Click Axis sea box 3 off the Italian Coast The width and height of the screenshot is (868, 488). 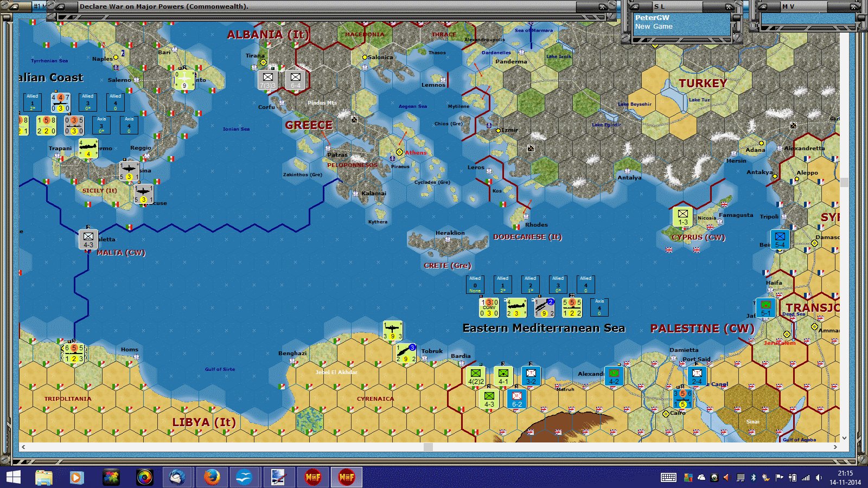point(101,125)
